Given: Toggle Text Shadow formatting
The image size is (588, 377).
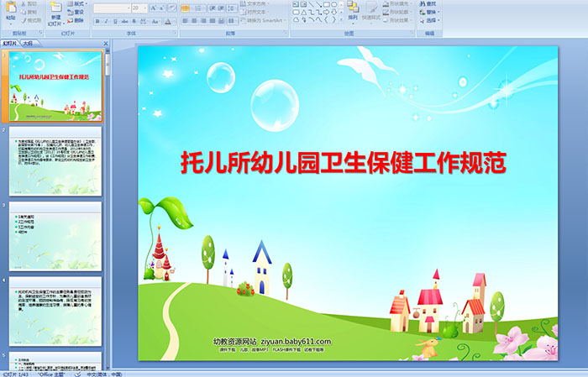Looking at the screenshot, I should pyautogui.click(x=134, y=21).
